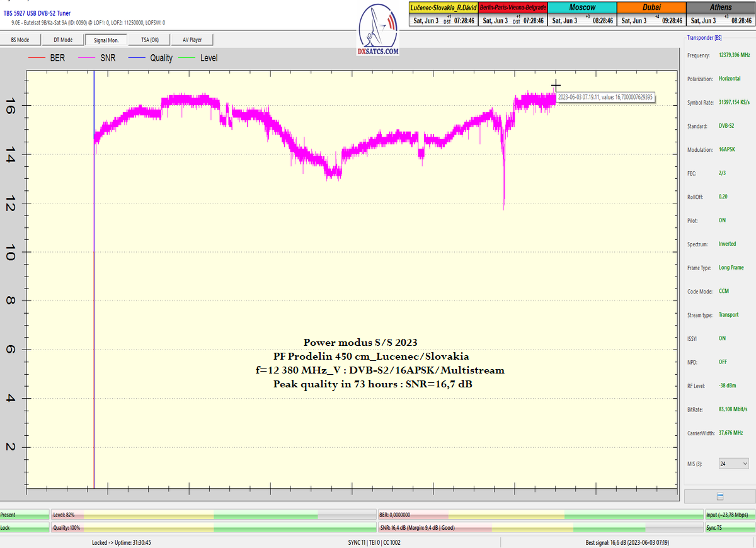Toggle the Quality series in the legend
Image resolution: width=756 pixels, height=548 pixels.
[x=161, y=58]
